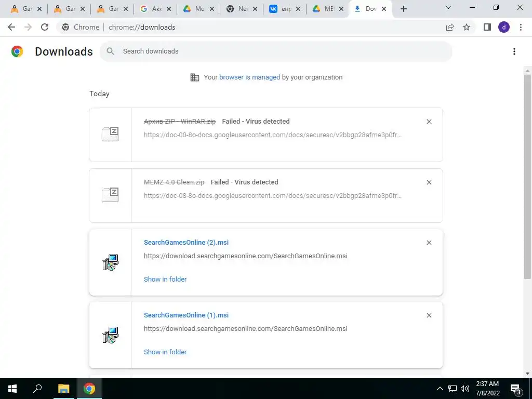
Task: Reload the downloads page
Action: pyautogui.click(x=45, y=27)
